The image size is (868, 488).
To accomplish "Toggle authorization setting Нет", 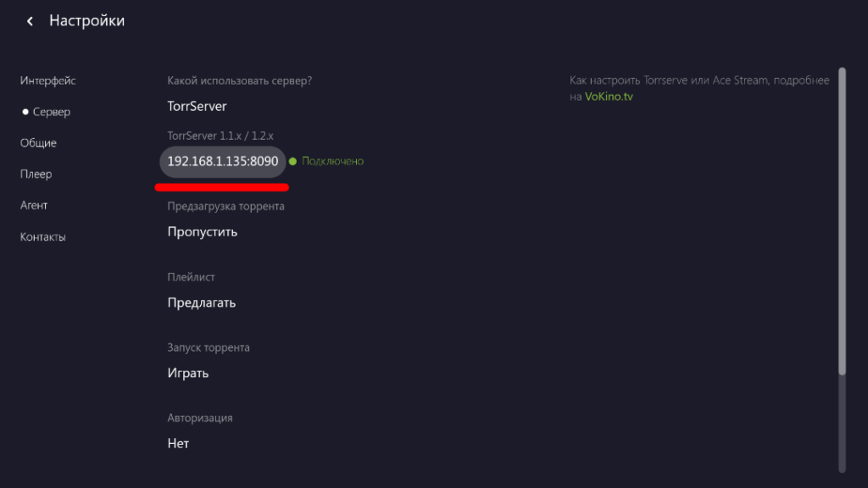I will (178, 443).
